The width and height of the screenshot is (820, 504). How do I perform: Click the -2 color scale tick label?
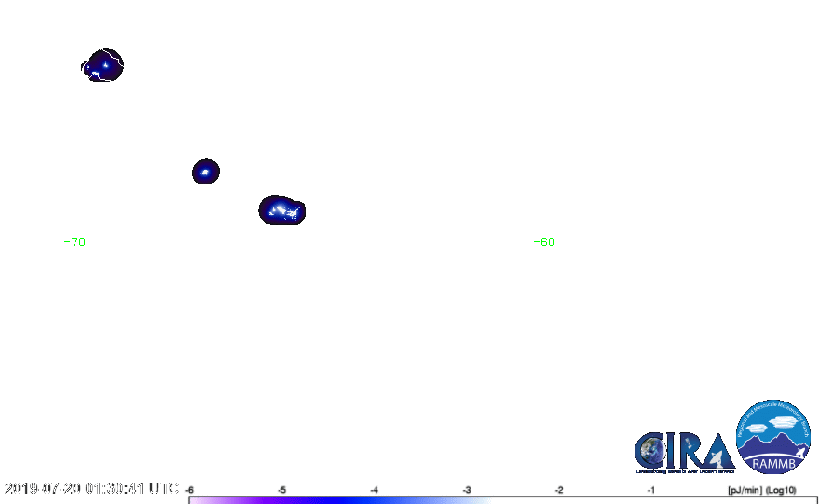(559, 489)
